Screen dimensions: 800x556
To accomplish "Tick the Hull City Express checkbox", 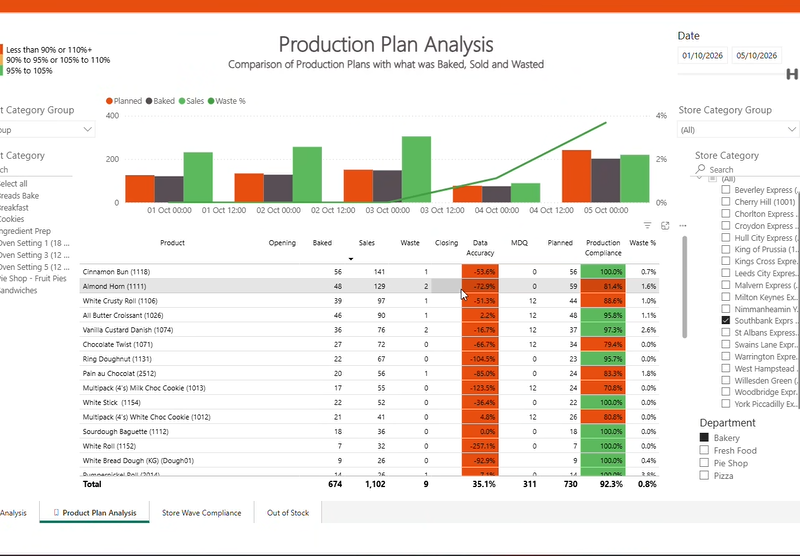I will click(726, 237).
